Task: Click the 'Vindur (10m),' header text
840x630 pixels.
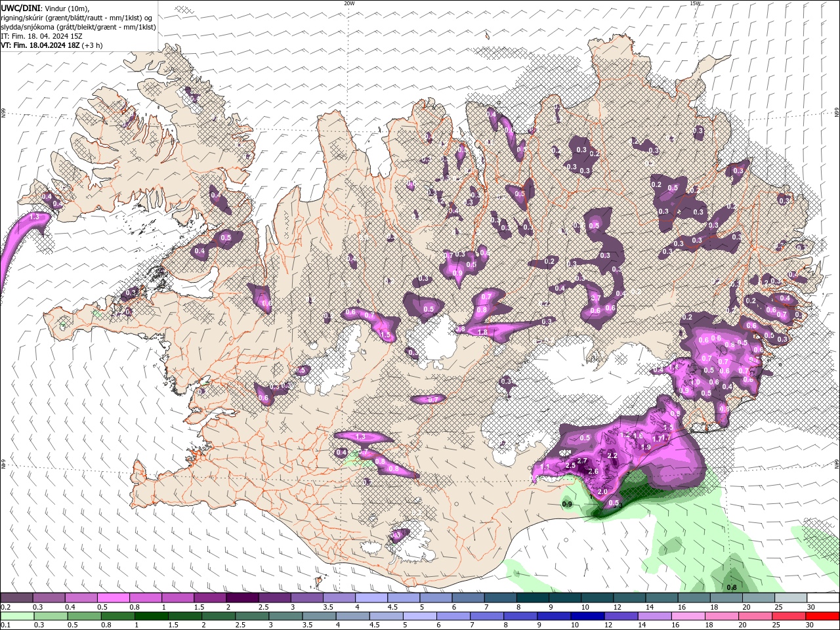Action: pyautogui.click(x=66, y=8)
